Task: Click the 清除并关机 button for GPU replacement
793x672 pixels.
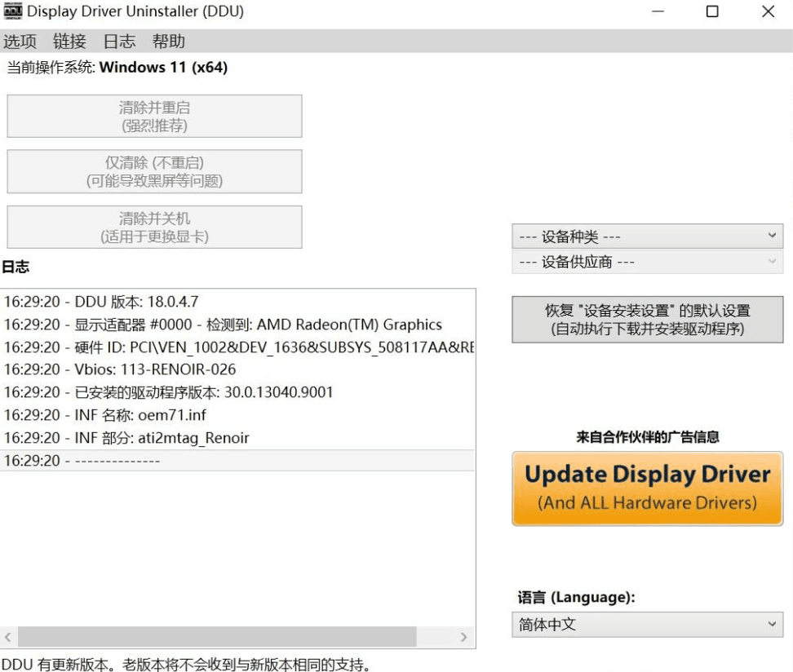Action: point(154,227)
